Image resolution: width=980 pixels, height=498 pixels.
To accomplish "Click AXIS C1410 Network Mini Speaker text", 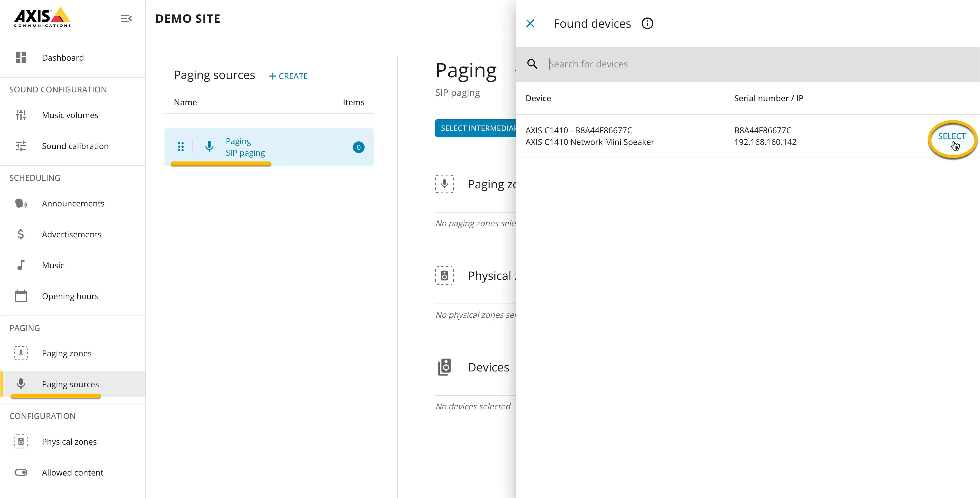I will 590,142.
